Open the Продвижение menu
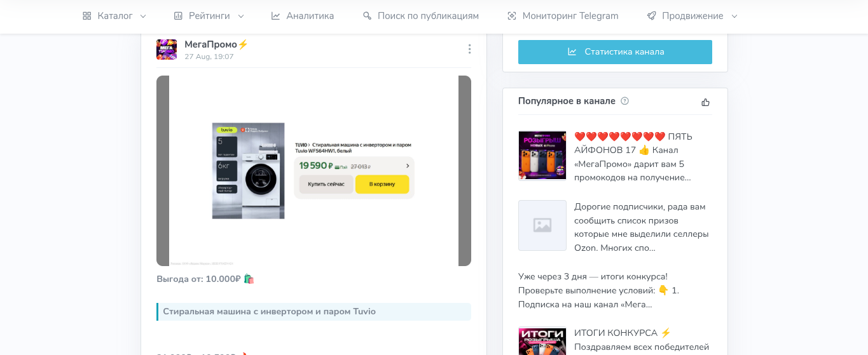The image size is (868, 355). (692, 16)
